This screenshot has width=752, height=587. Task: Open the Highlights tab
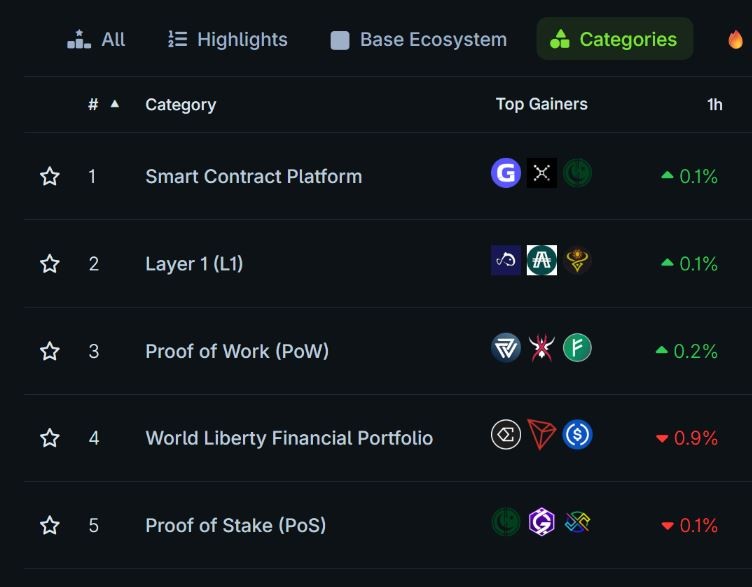coord(228,39)
